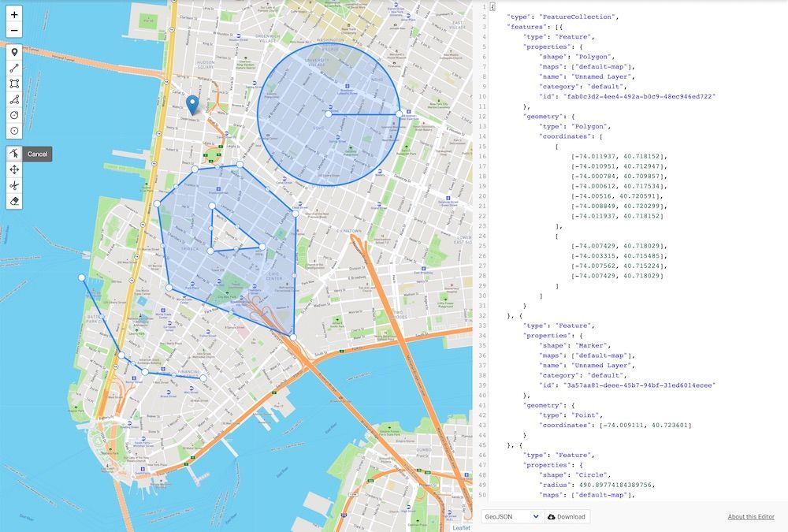Zoom in on the map
Screen dimensions: 788x532
point(14,14)
